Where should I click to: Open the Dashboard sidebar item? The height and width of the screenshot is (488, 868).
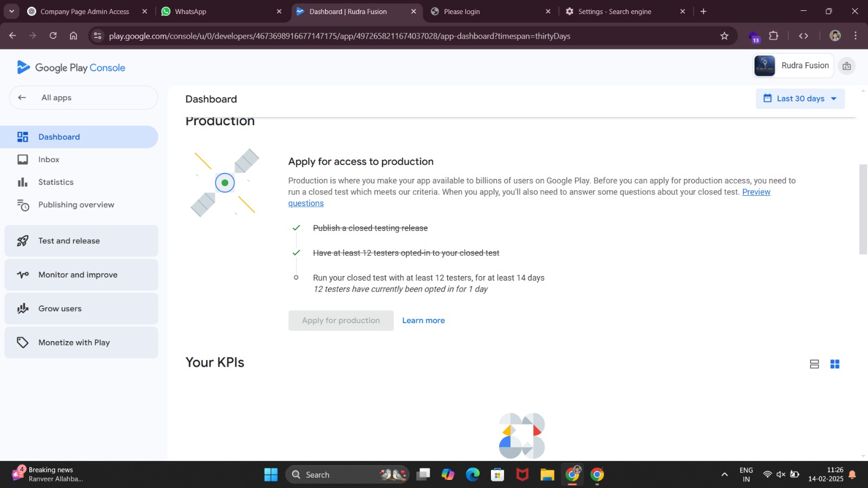79,137
